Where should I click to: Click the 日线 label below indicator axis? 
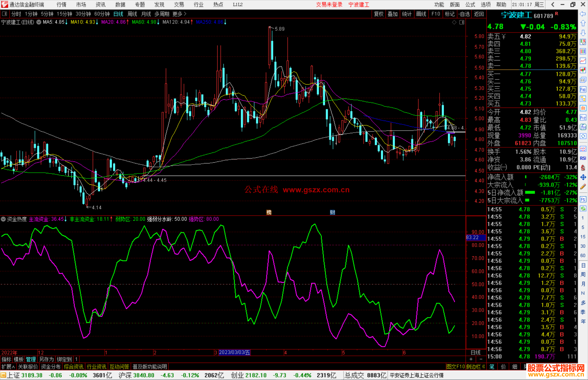point(476,352)
